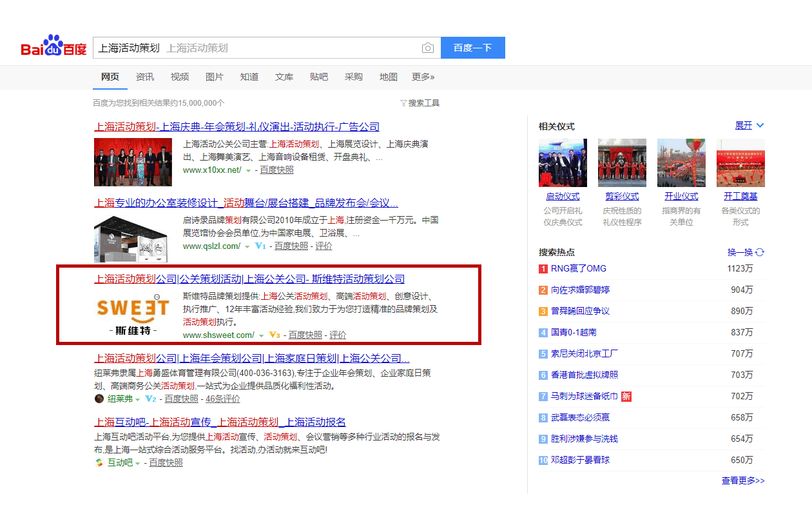Click the 纽莱弗 site favicon

click(x=99, y=399)
